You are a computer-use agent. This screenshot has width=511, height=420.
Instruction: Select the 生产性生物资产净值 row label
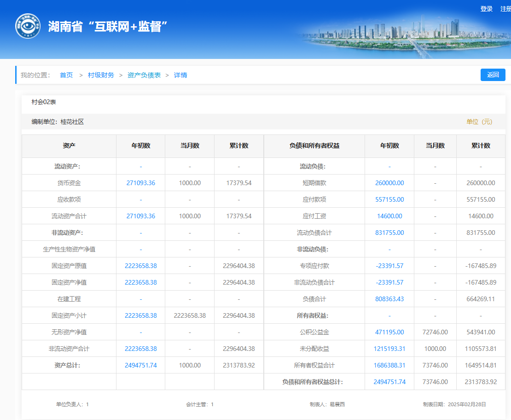69,249
